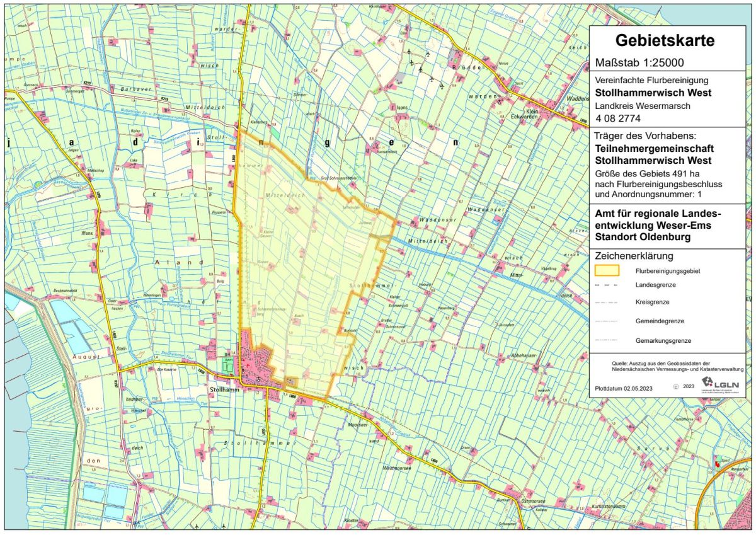Select the Westmoorsee place label
This screenshot has width=756, height=535.
click(398, 469)
